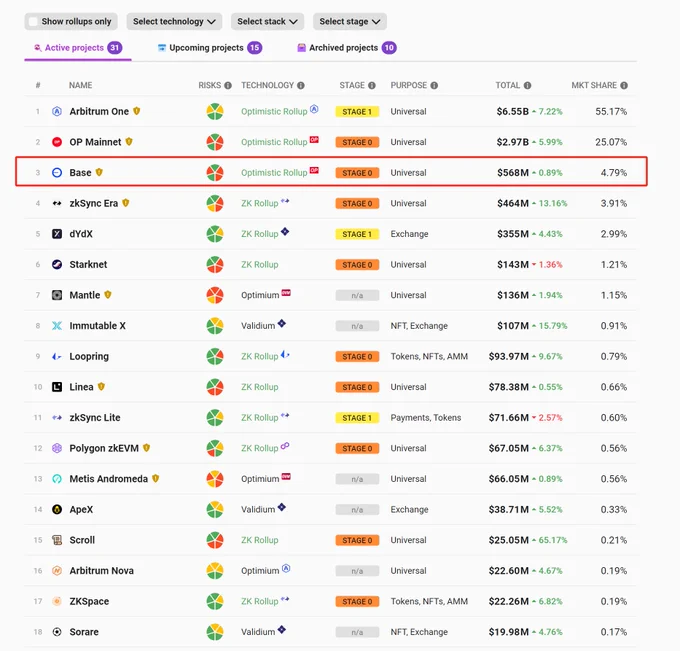This screenshot has width=680, height=651.
Task: Tick the Show rollups only checkbox
Action: [x=33, y=22]
